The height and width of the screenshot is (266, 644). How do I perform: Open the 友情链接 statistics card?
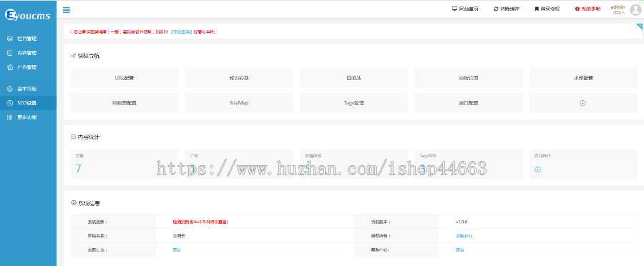353,164
